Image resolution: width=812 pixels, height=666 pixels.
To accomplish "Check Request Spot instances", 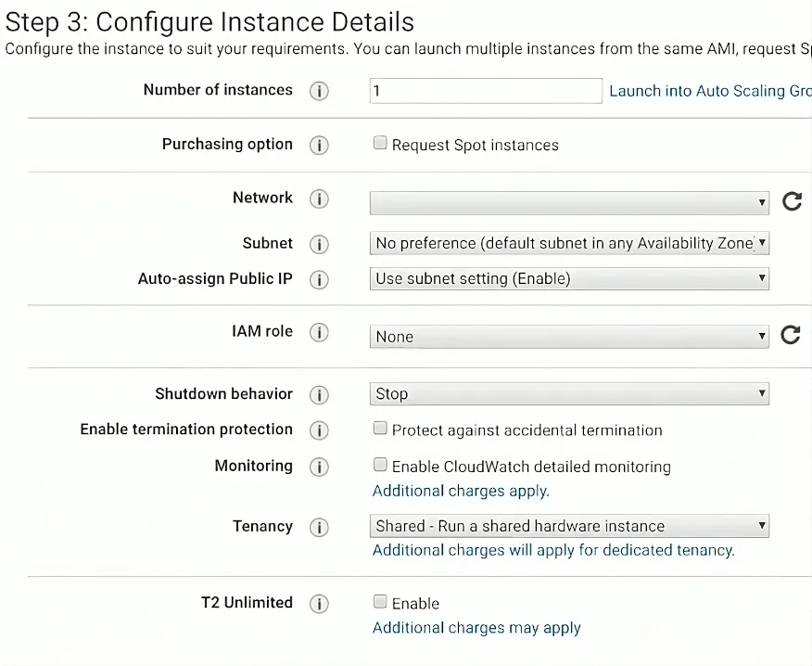I will (x=380, y=143).
